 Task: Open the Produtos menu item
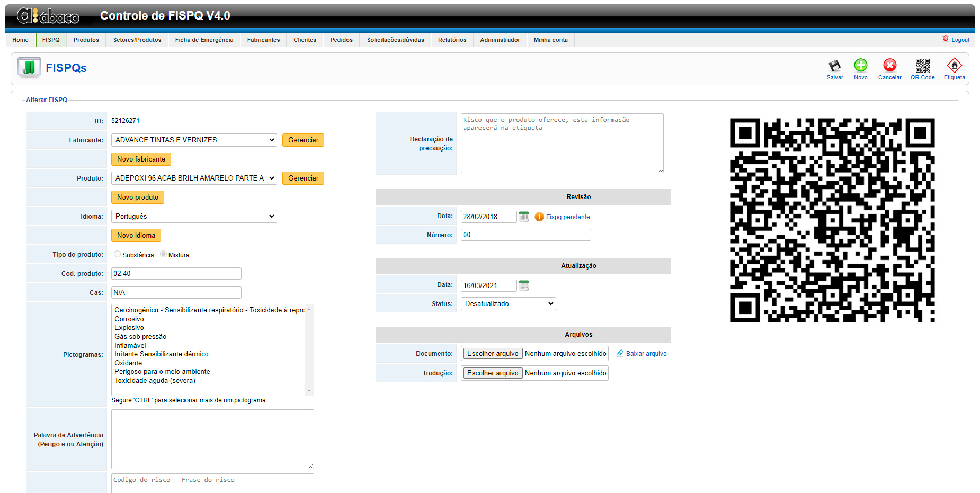point(86,40)
